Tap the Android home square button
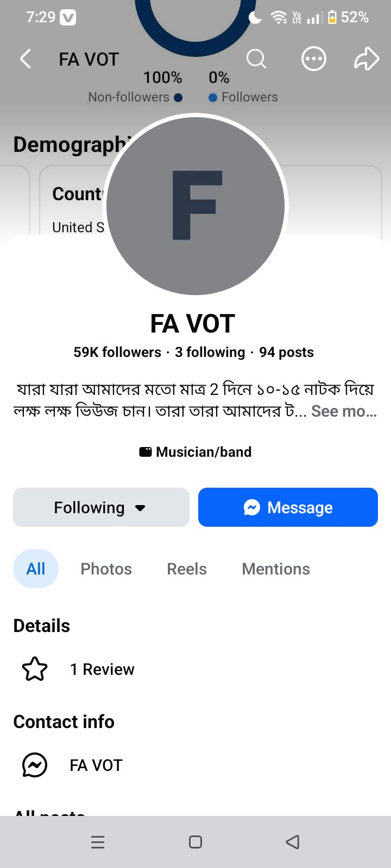The image size is (391, 868). (195, 842)
